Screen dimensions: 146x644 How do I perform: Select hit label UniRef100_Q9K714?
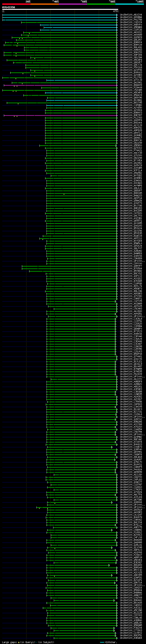pyautogui.click(x=131, y=583)
